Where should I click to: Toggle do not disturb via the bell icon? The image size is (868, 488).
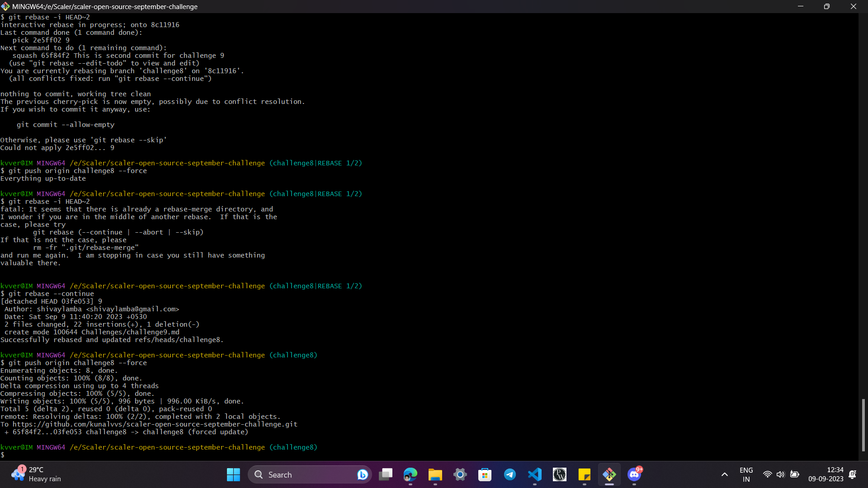coord(854,474)
